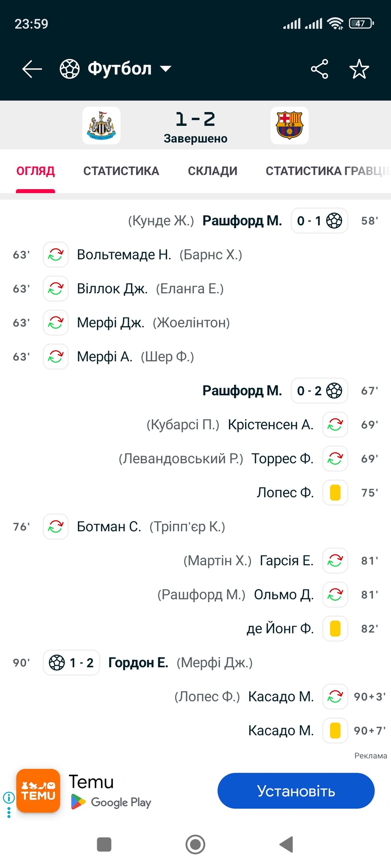391x868 pixels.
Task: Open FC Barcelona team crest
Action: pos(289,125)
